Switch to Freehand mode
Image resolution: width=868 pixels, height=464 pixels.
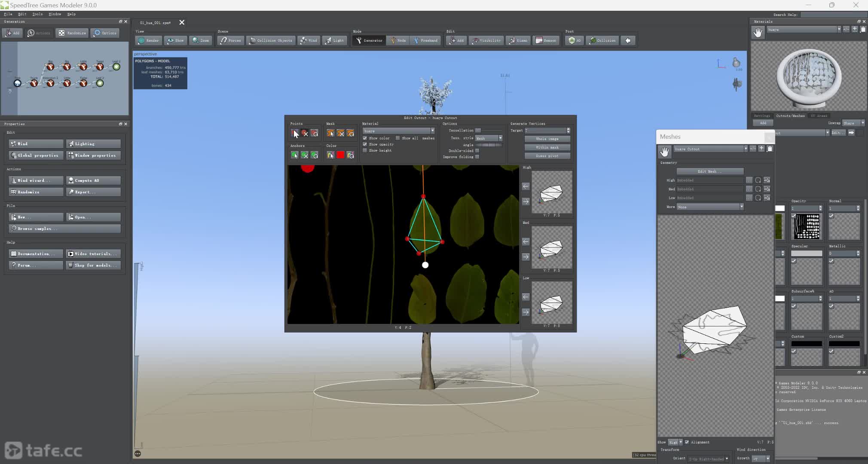425,40
